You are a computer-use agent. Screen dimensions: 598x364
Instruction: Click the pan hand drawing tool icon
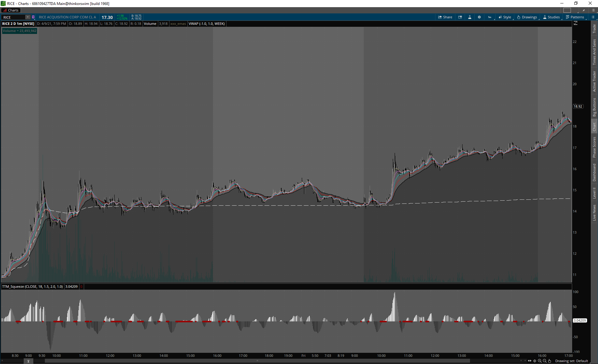pos(550,361)
